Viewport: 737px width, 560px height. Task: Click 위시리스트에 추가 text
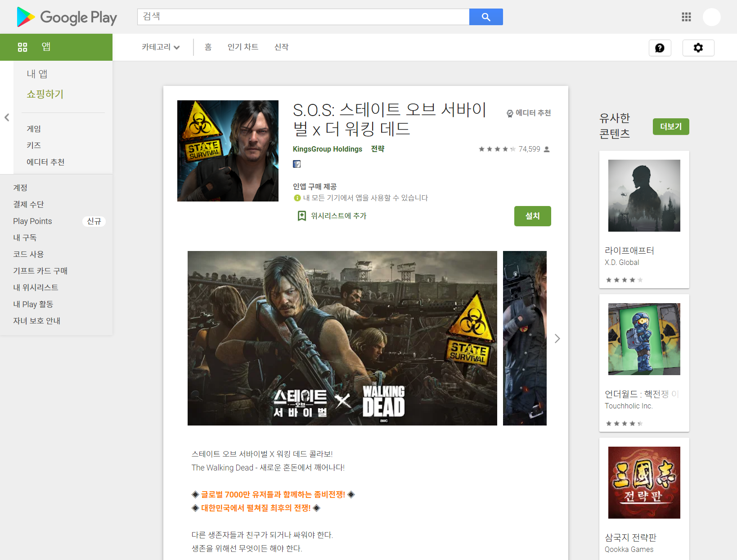tap(339, 216)
